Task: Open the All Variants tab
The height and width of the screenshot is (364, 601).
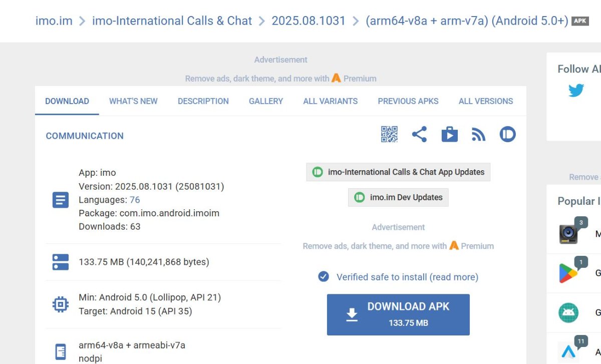Action: (331, 101)
